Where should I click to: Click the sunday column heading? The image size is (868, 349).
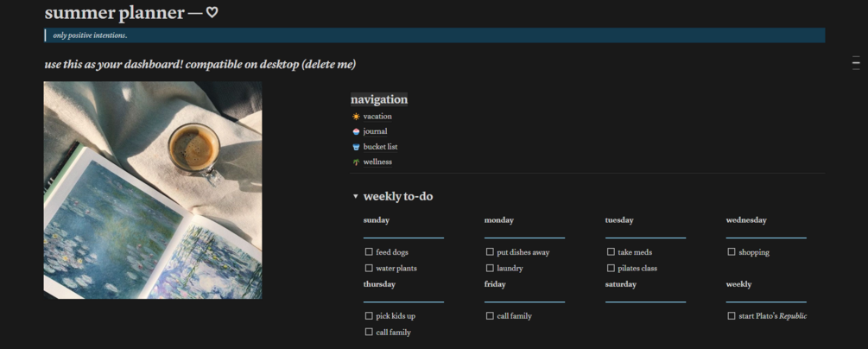[x=377, y=220]
